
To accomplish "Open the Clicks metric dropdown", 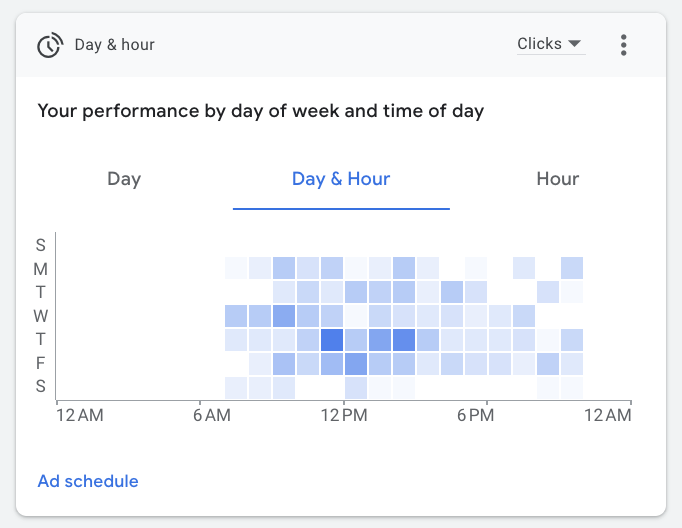I will click(550, 44).
